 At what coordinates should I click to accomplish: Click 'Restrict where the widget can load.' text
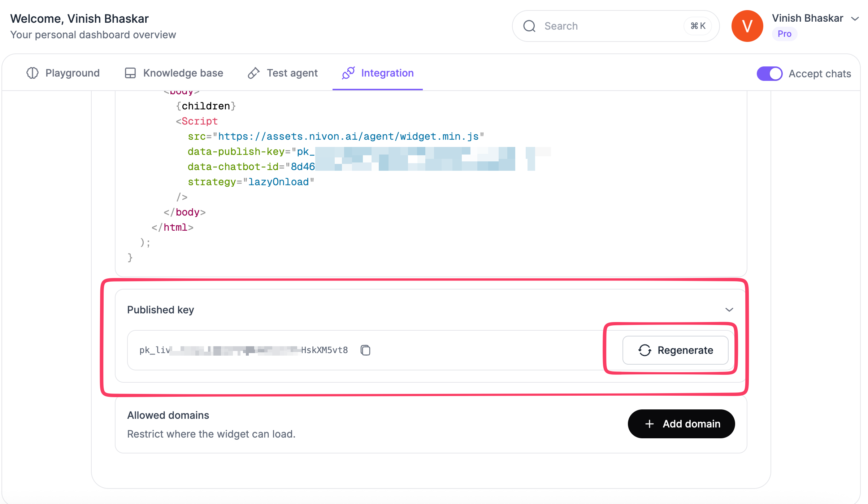click(211, 434)
